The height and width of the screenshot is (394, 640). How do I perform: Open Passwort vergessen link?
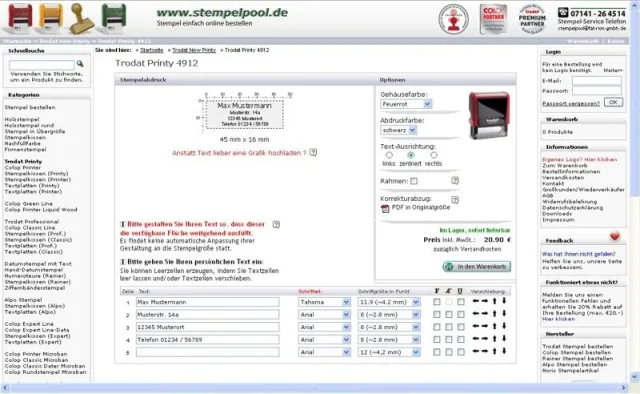click(571, 103)
